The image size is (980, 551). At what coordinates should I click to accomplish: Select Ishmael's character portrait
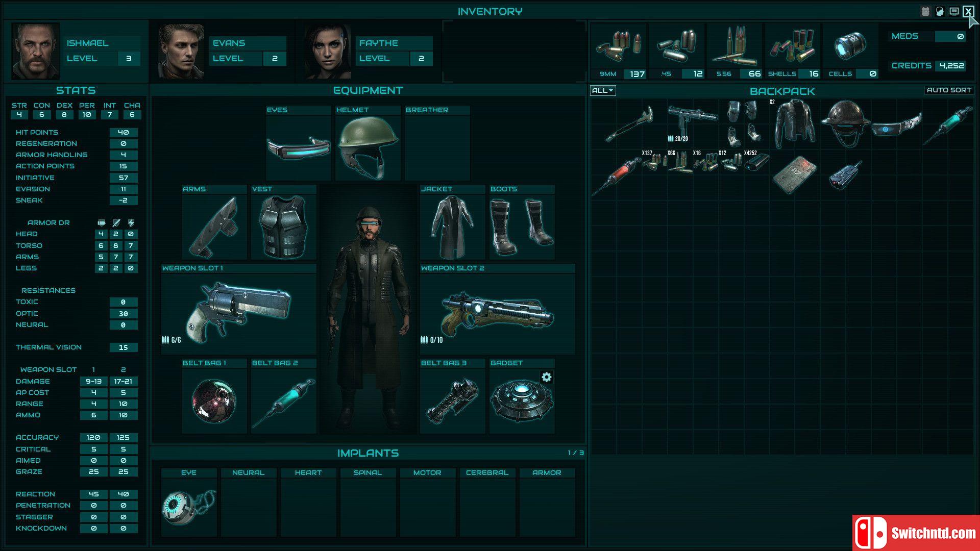click(36, 51)
